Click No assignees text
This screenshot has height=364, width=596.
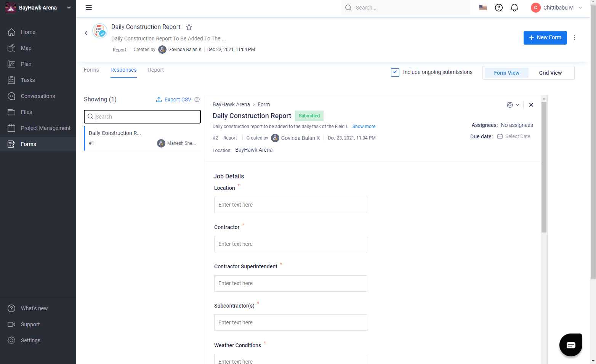(x=517, y=125)
